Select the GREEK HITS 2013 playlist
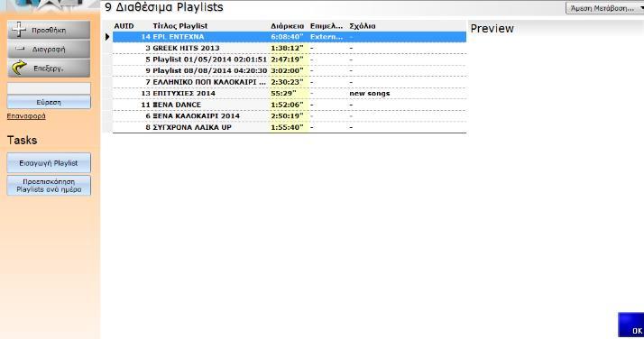Screen dimensions: 644x339 (x=290, y=48)
